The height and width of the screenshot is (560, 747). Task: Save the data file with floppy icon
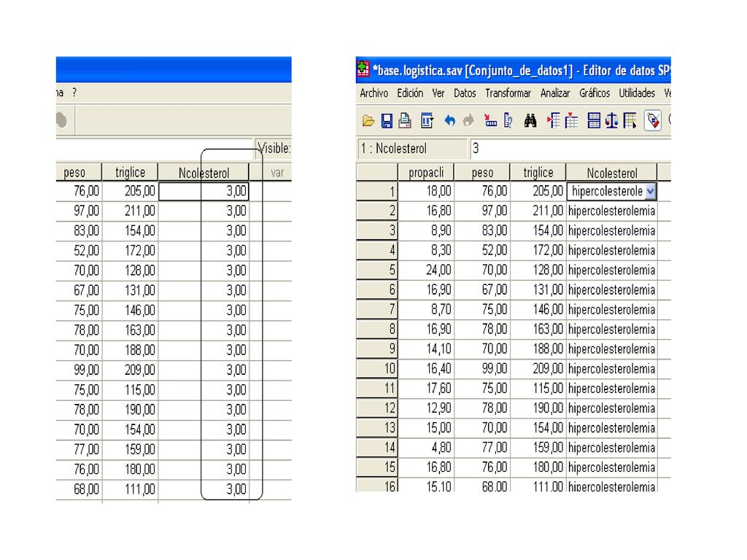[x=387, y=121]
